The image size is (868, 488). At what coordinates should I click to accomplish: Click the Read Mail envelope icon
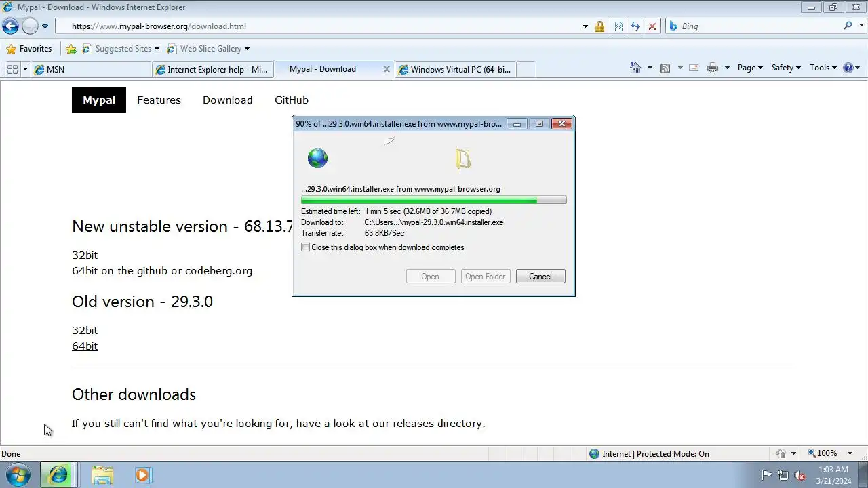(x=694, y=68)
